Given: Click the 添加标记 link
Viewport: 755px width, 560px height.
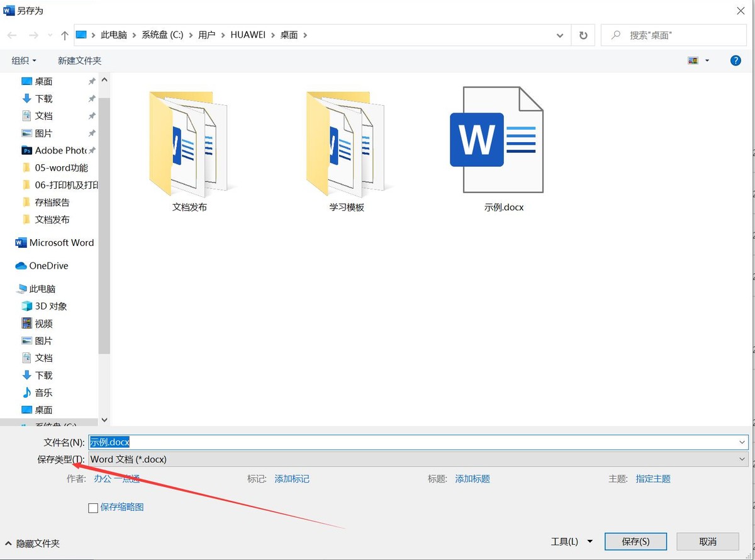Looking at the screenshot, I should coord(291,479).
